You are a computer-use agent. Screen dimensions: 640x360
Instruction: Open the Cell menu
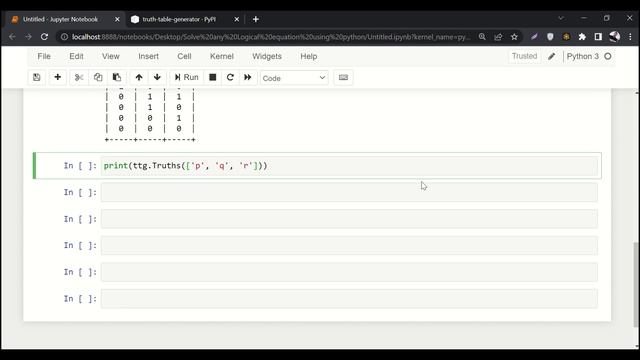pos(184,56)
